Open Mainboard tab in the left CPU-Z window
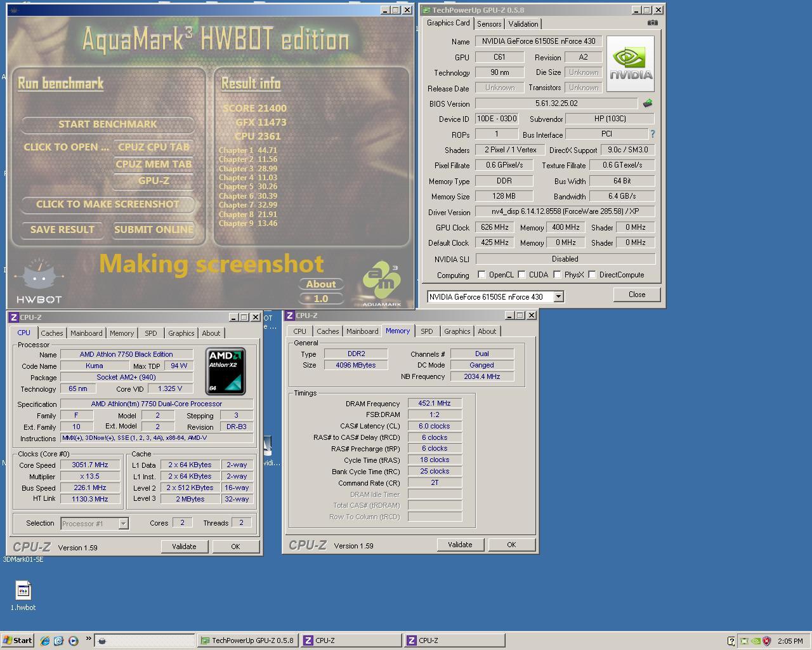Image resolution: width=812 pixels, height=650 pixels. [86, 333]
